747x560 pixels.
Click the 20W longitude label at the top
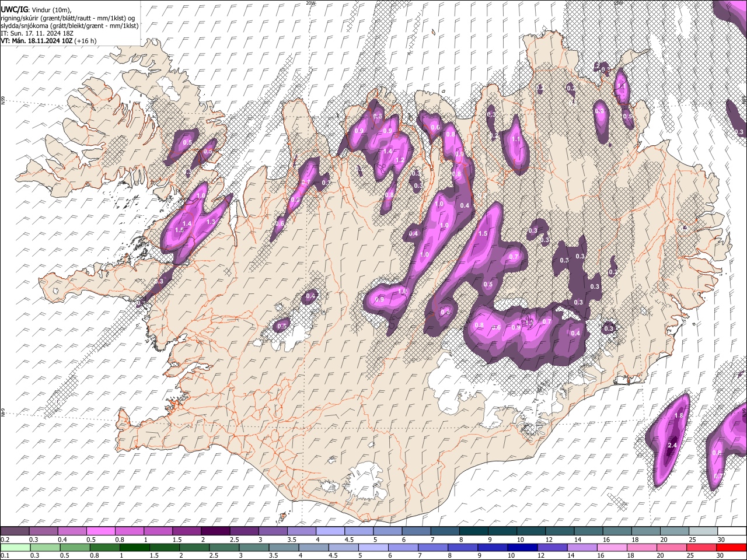click(x=310, y=3)
